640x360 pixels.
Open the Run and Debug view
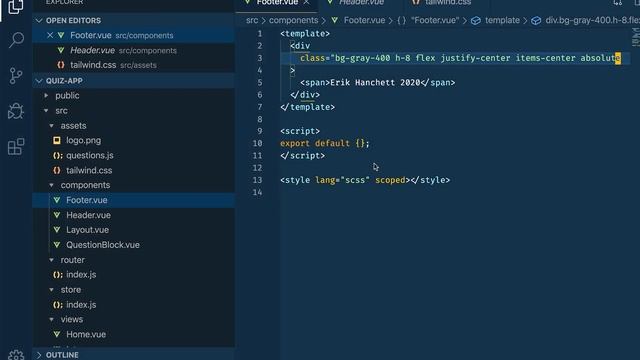click(x=16, y=111)
